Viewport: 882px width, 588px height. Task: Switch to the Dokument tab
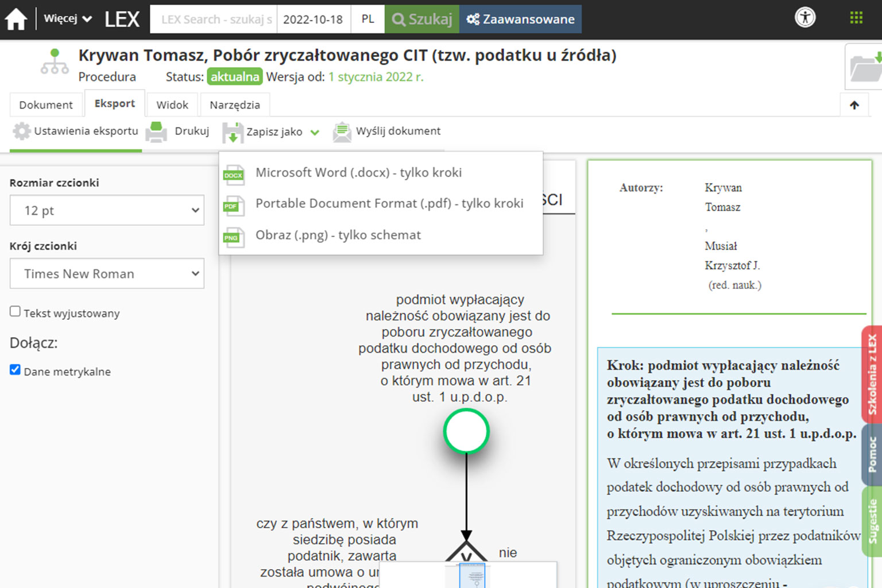point(46,105)
